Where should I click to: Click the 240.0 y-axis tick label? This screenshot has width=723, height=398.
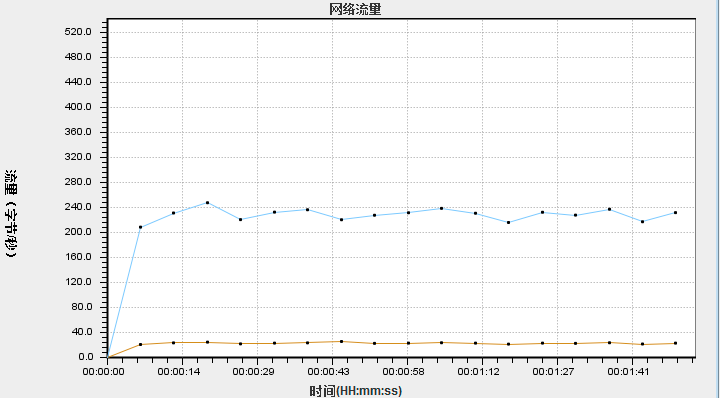point(78,207)
